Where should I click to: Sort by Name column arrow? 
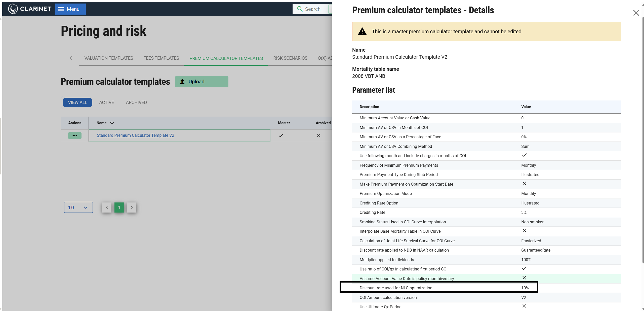[112, 123]
